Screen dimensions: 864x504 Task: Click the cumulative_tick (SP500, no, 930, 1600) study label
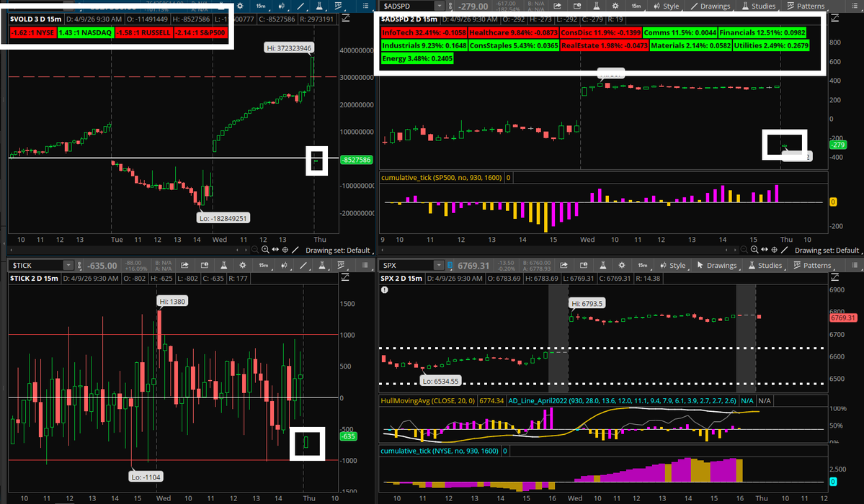pyautogui.click(x=441, y=177)
